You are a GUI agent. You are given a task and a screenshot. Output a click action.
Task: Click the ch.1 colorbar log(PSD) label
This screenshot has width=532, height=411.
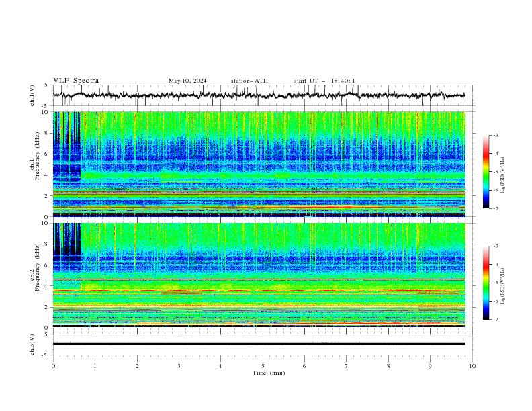(x=503, y=175)
